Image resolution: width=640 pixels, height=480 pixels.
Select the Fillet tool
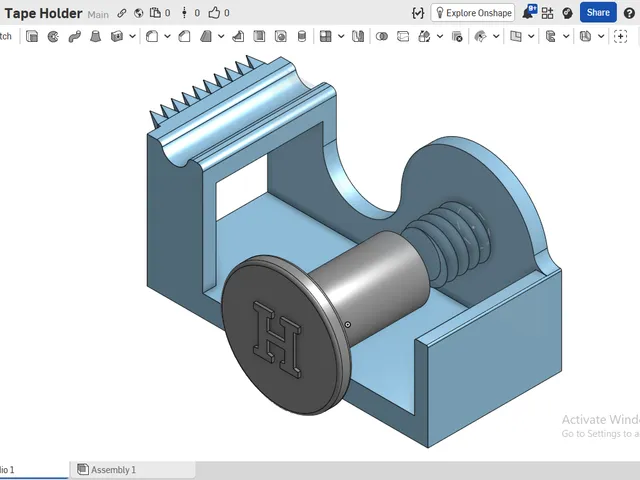point(152,37)
